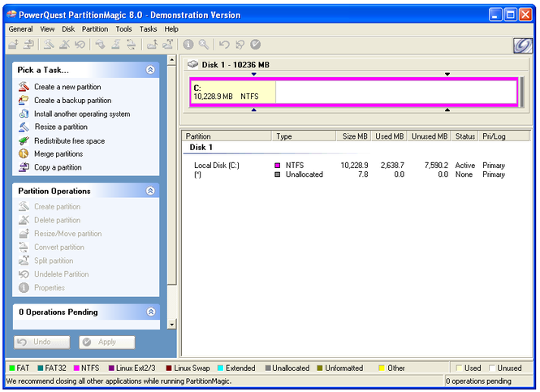This screenshot has width=540, height=392.
Task: Click the Merge partitions task icon
Action: tap(24, 154)
